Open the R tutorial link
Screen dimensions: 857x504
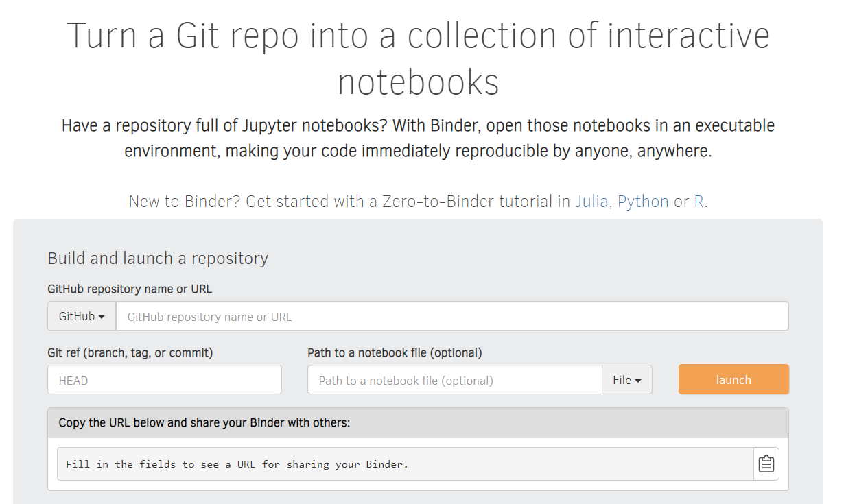698,202
